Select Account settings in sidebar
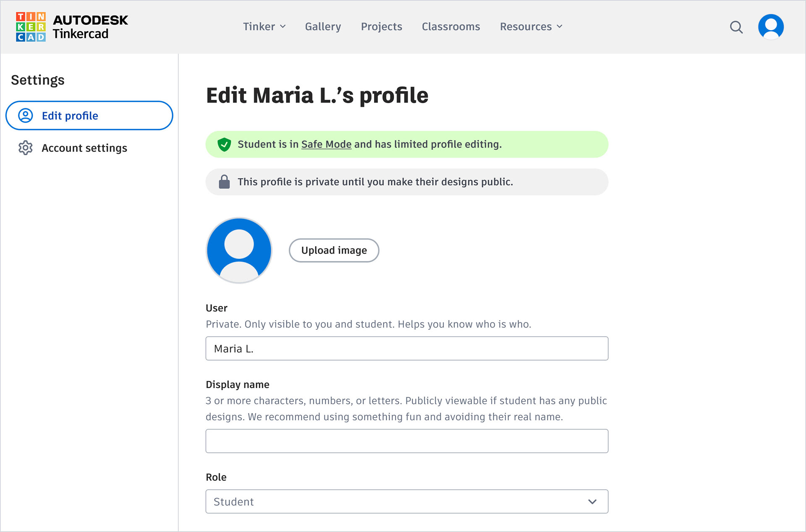The width and height of the screenshot is (806, 532). coord(84,148)
